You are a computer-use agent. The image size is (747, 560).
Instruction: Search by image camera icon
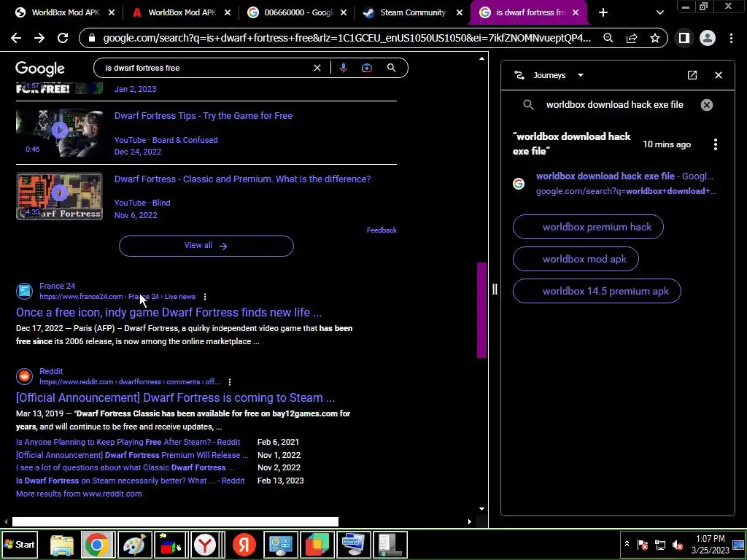(x=367, y=68)
